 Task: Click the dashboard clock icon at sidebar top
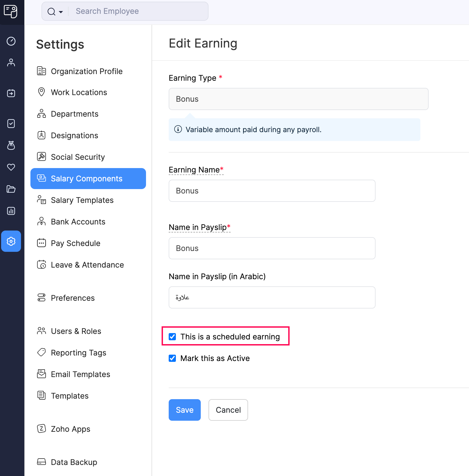11,41
